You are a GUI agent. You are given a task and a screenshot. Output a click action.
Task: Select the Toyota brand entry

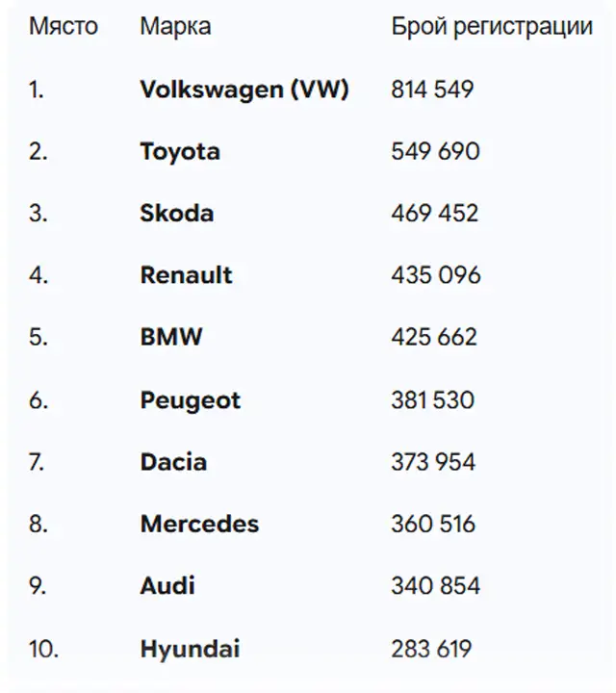pyautogui.click(x=180, y=152)
